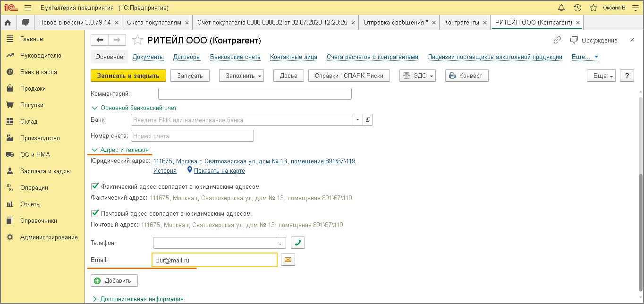Open Продажи section in sidebar
Screen dimensions: 644x304
33,88
